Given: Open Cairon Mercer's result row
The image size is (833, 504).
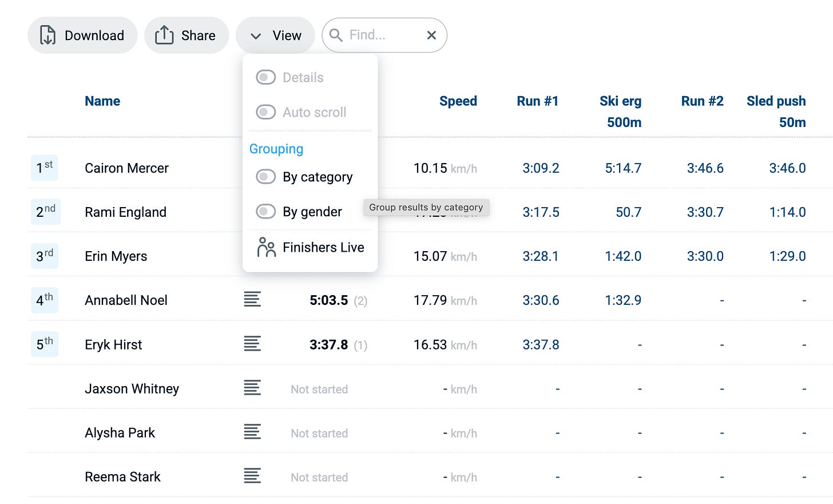Looking at the screenshot, I should [x=430, y=168].
